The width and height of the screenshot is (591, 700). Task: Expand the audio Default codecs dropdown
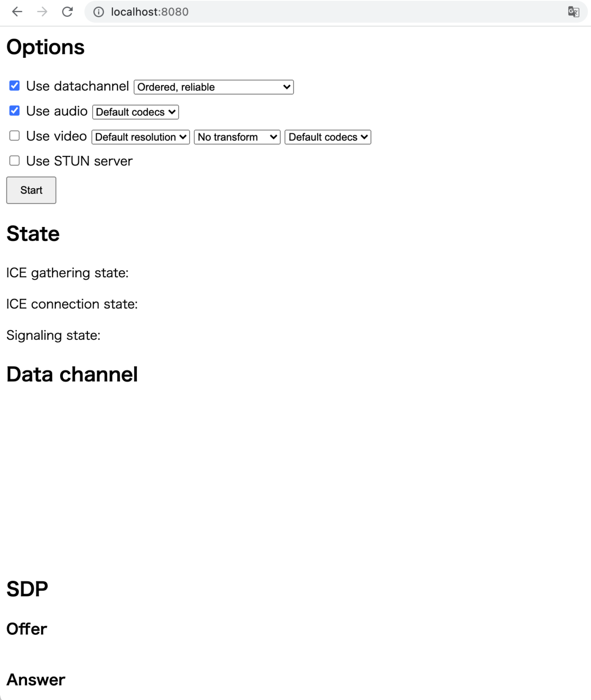pyautogui.click(x=135, y=112)
